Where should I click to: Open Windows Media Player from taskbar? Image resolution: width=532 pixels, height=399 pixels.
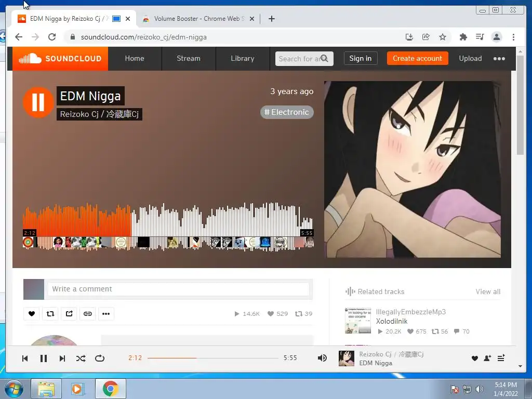point(77,389)
